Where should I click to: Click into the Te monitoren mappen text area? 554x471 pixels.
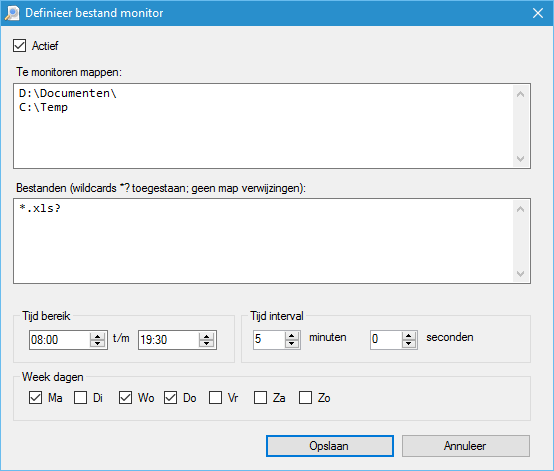(263, 126)
